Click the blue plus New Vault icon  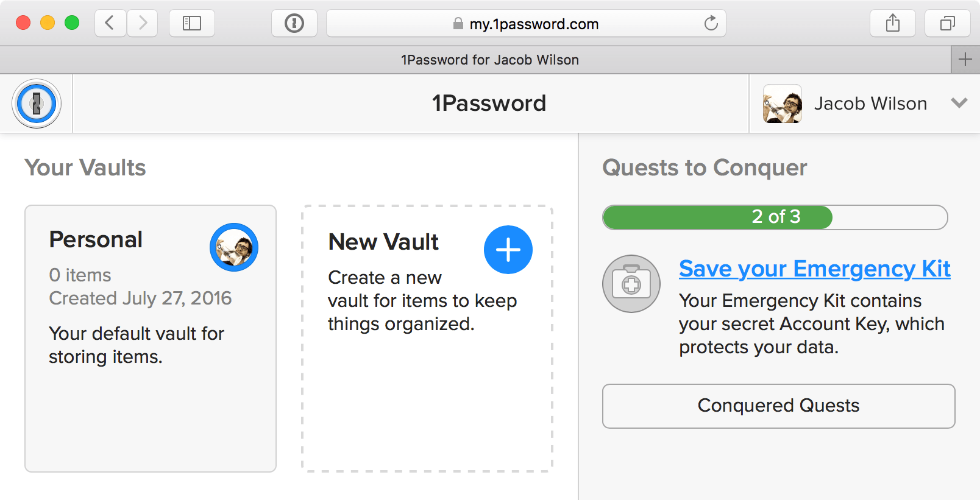508,250
